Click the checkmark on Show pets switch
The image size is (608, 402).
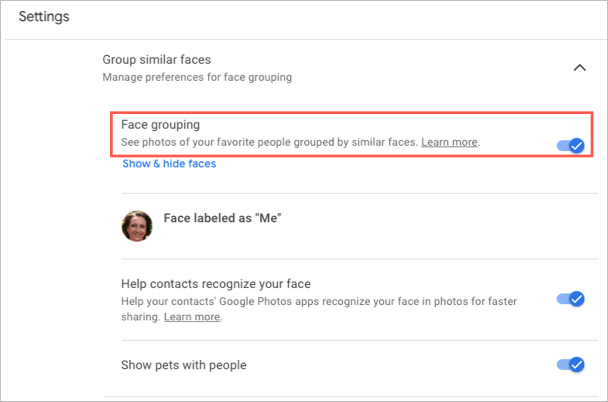(576, 364)
